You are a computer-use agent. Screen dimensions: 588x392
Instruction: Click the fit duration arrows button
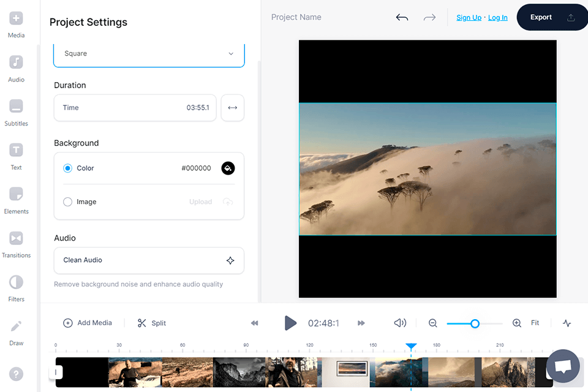pos(233,108)
